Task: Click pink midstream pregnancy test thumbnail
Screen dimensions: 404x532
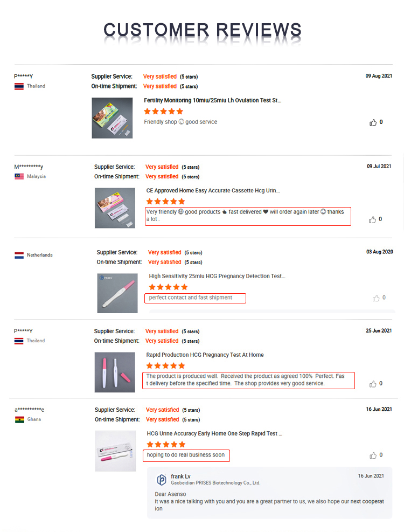Action: (x=117, y=293)
